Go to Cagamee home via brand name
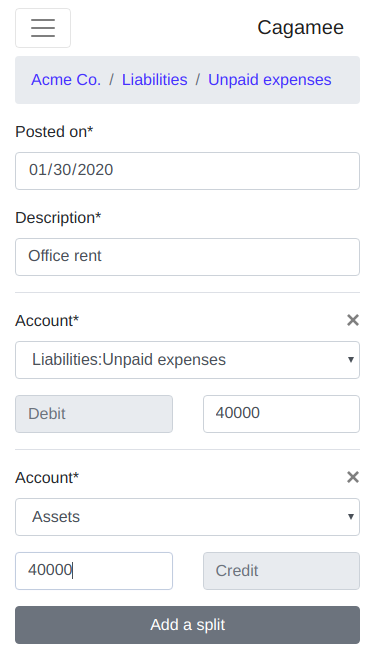Image resolution: width=375 pixels, height=653 pixels. click(300, 28)
